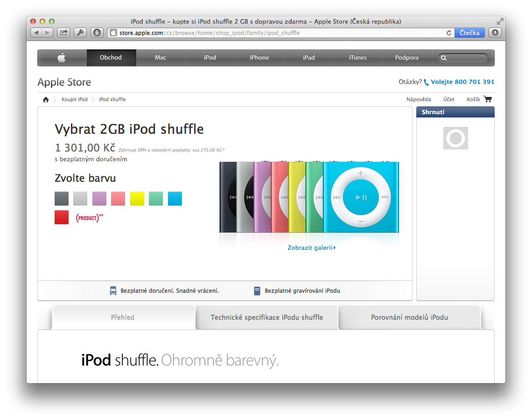Open the iPhone tab in the navigation bar
532x420 pixels.
(259, 58)
